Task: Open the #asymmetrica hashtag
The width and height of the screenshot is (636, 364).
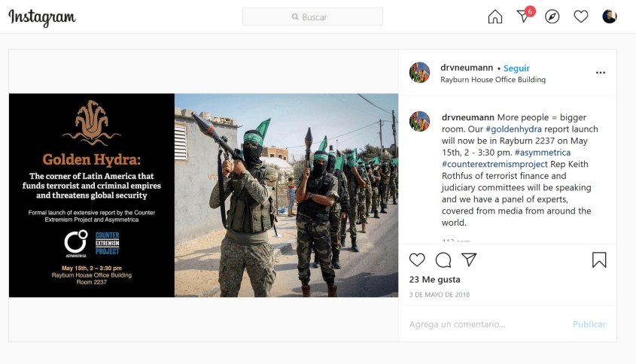Action: pyautogui.click(x=543, y=153)
